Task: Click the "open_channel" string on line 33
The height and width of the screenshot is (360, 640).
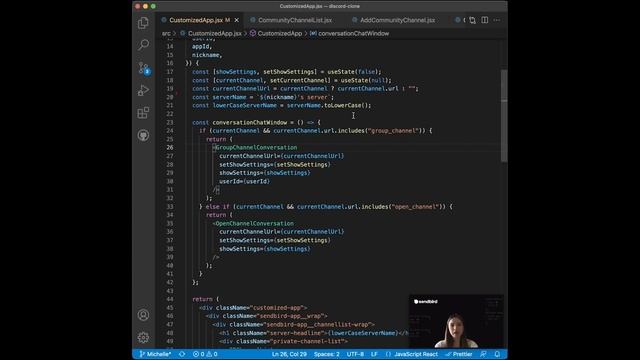Action: (415, 207)
